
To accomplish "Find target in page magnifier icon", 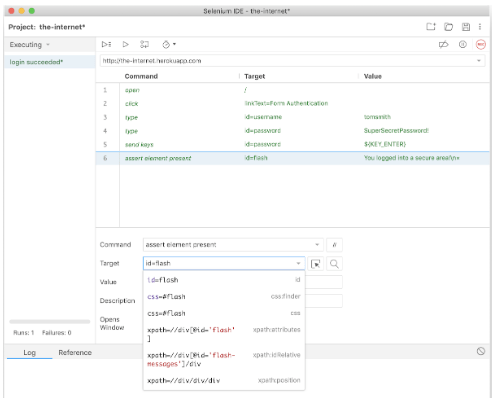I will [334, 264].
